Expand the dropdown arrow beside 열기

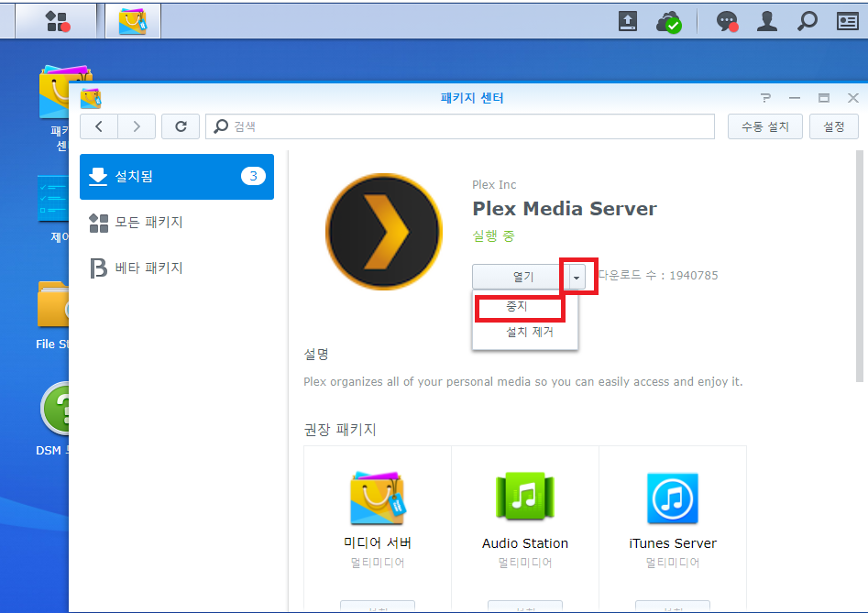[577, 277]
